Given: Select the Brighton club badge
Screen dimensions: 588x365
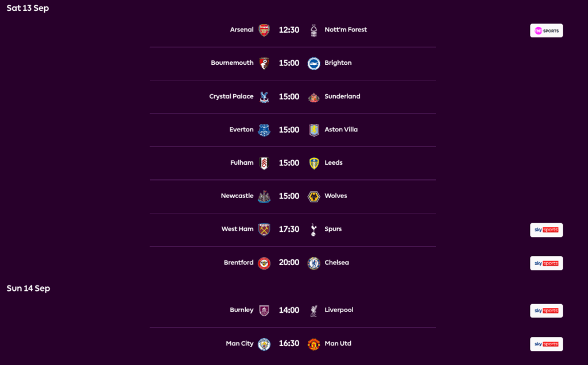Looking at the screenshot, I should pos(314,63).
